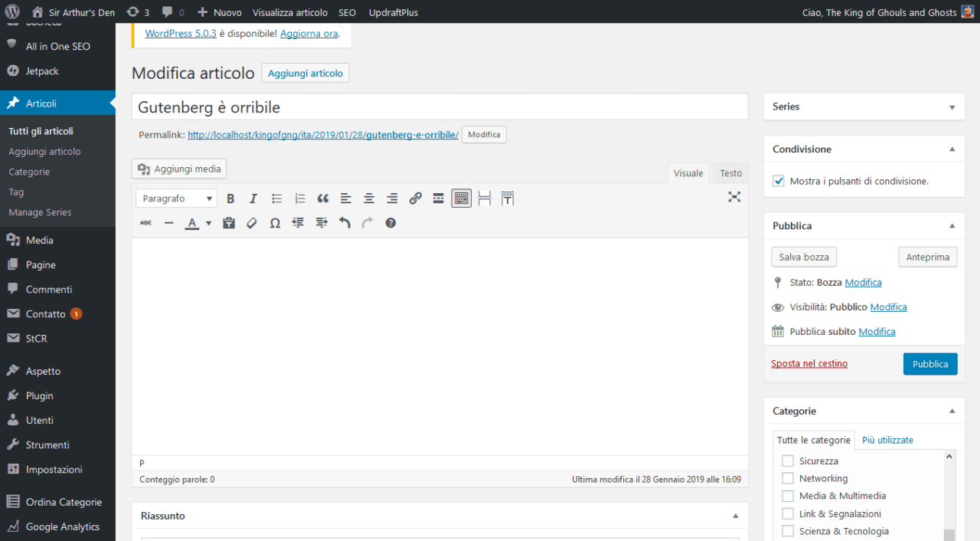Open the text color picker arrow
The image size is (980, 541).
click(208, 223)
